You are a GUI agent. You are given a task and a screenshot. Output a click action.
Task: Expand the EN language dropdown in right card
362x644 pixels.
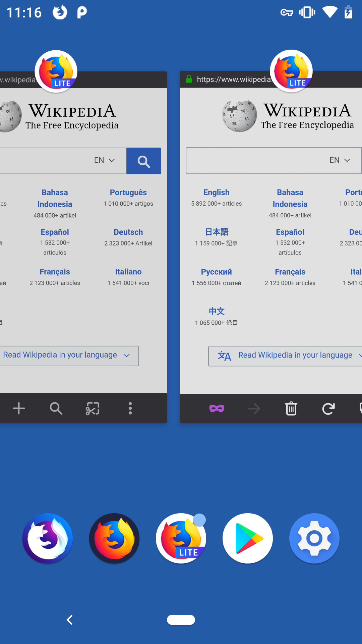(340, 160)
